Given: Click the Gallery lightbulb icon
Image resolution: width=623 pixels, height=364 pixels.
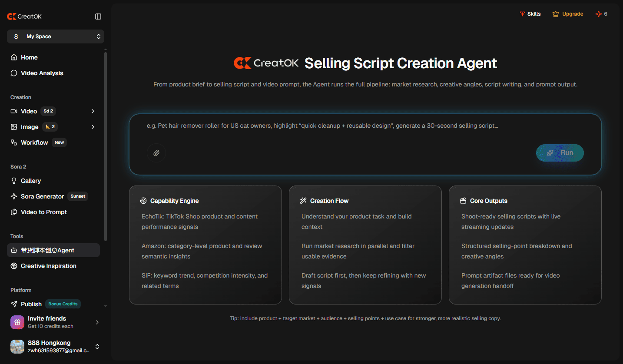Looking at the screenshot, I should click(x=14, y=181).
